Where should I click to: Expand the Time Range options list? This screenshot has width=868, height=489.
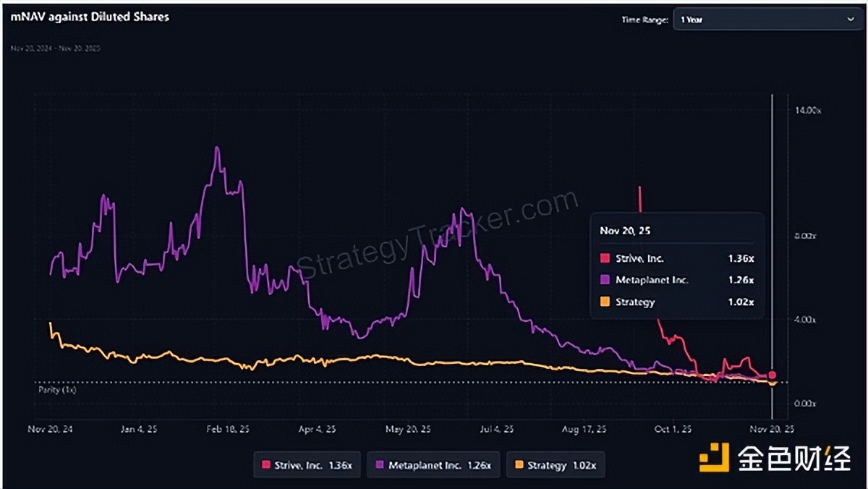767,20
